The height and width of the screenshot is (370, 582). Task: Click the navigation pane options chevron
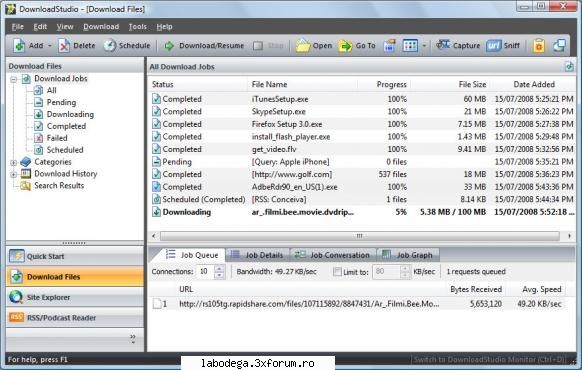click(x=133, y=339)
